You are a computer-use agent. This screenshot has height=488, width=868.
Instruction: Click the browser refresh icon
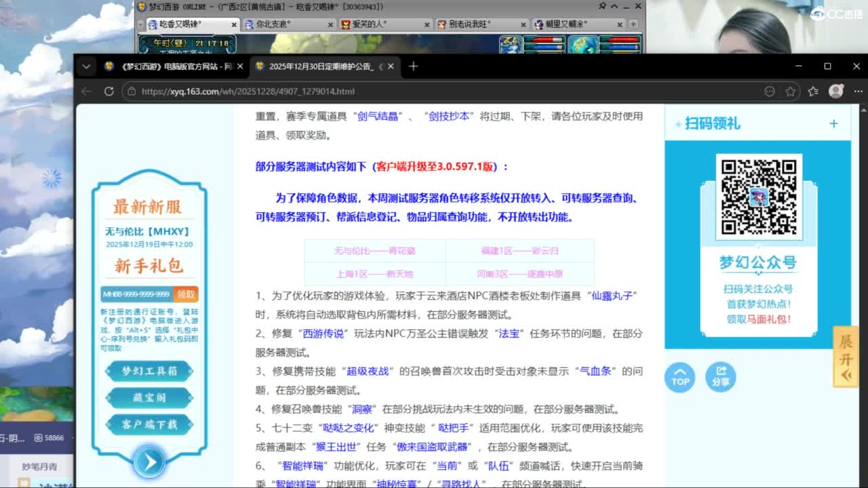(108, 91)
